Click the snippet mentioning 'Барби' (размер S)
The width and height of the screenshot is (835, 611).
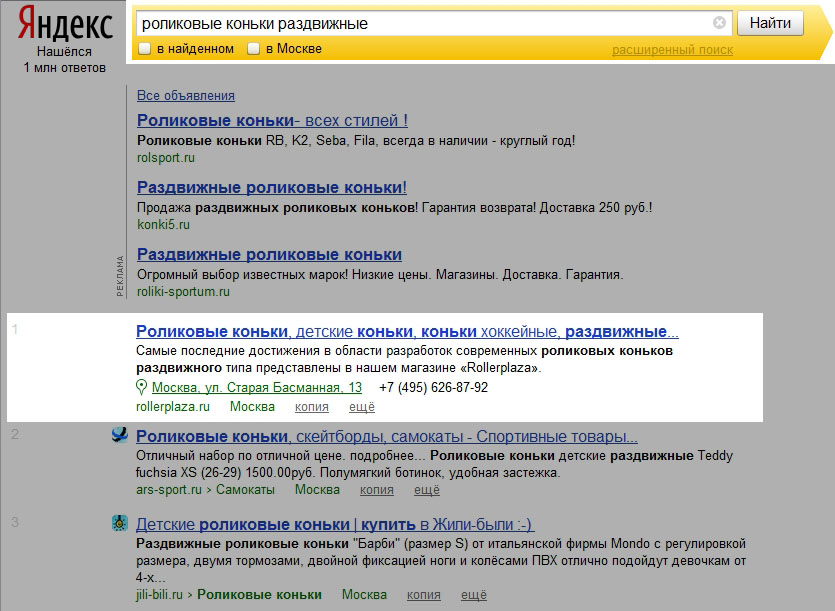click(441, 560)
